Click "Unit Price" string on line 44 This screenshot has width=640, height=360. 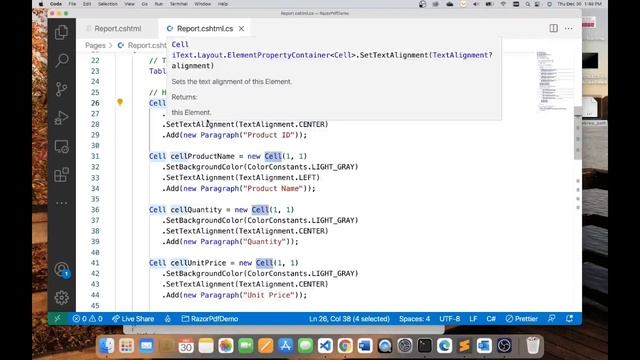pyautogui.click(x=268, y=295)
